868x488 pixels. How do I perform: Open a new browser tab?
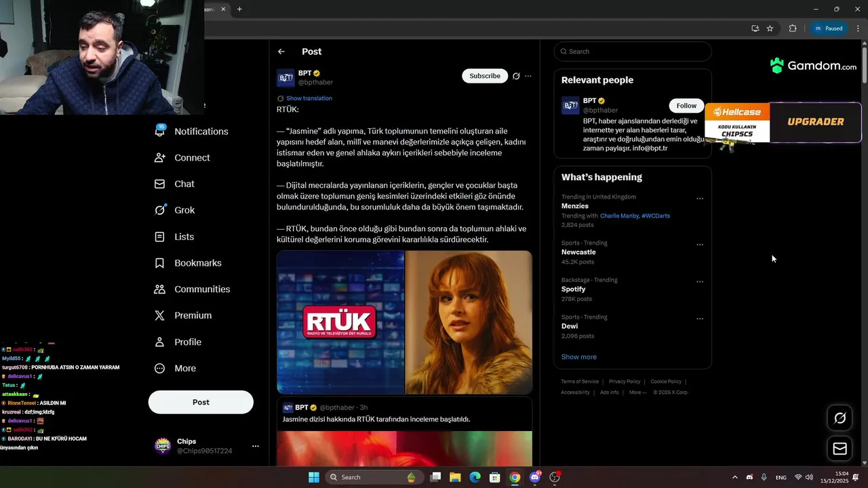[x=239, y=9]
